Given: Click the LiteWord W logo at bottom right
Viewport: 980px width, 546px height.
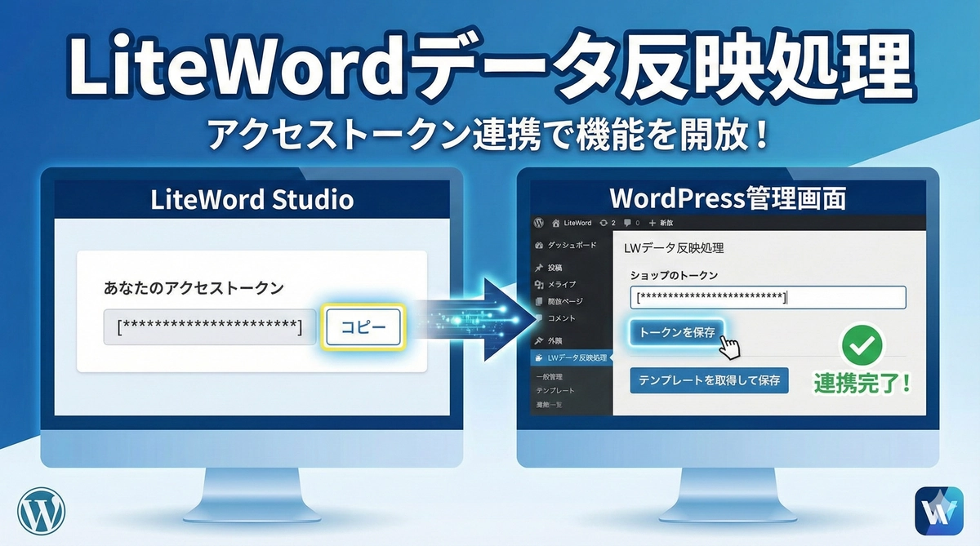Looking at the screenshot, I should 939,511.
